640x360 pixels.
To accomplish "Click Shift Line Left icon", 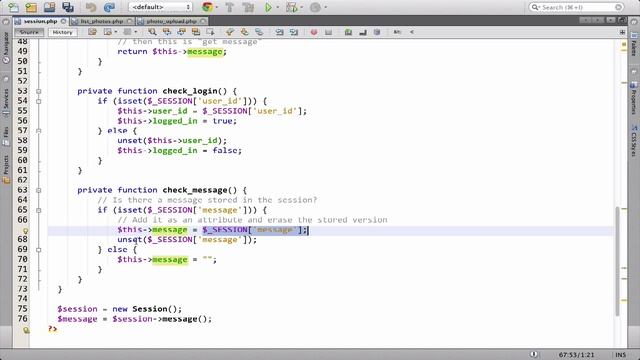I will (279, 32).
